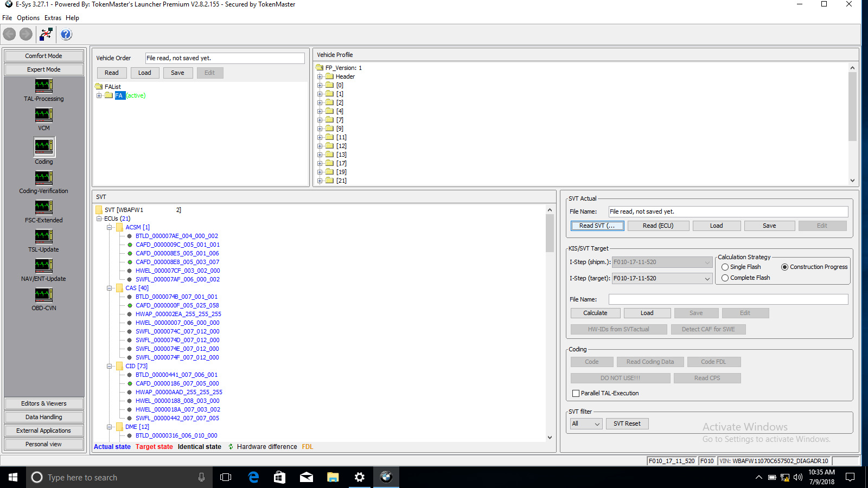
Task: Select Single Flash calculation strategy
Action: (x=725, y=267)
